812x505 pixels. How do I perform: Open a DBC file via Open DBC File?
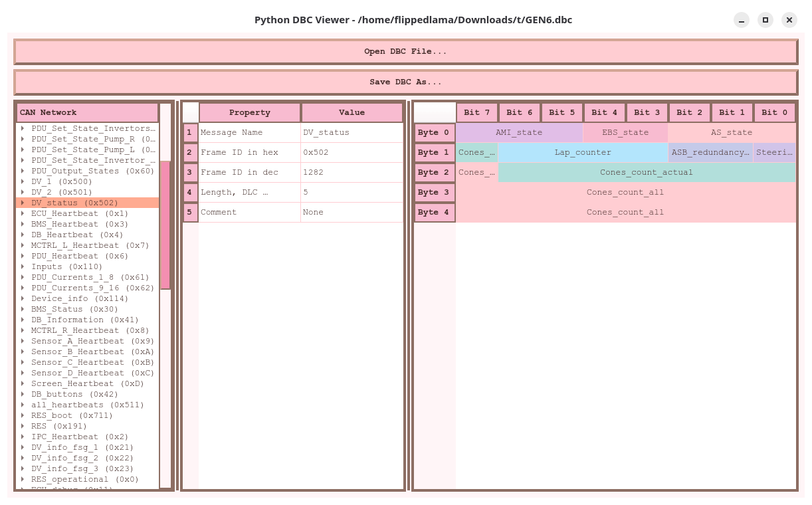coord(406,51)
